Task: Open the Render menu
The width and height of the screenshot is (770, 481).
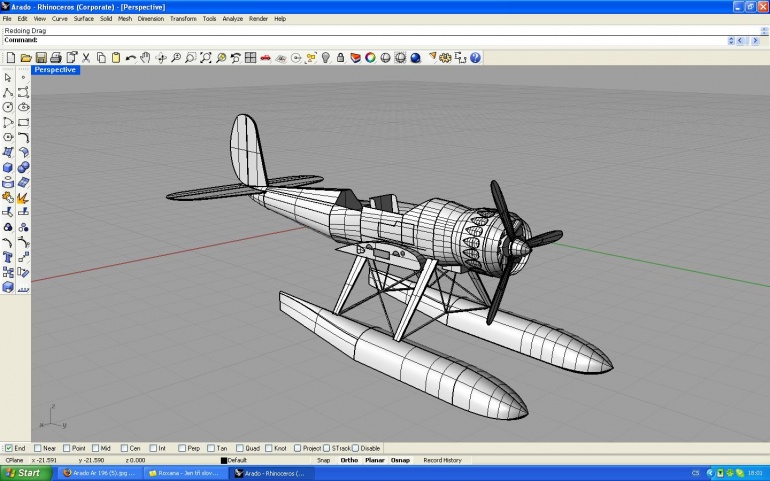Action: (258, 19)
